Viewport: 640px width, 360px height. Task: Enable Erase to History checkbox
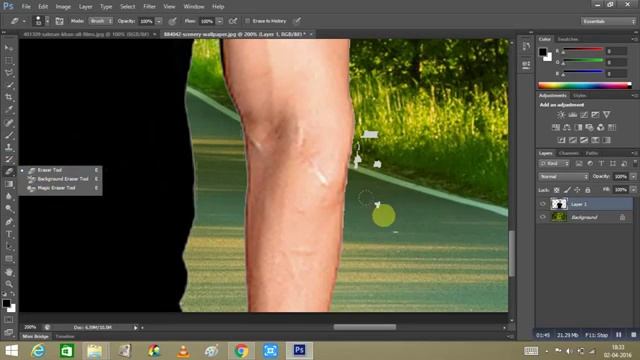point(247,21)
